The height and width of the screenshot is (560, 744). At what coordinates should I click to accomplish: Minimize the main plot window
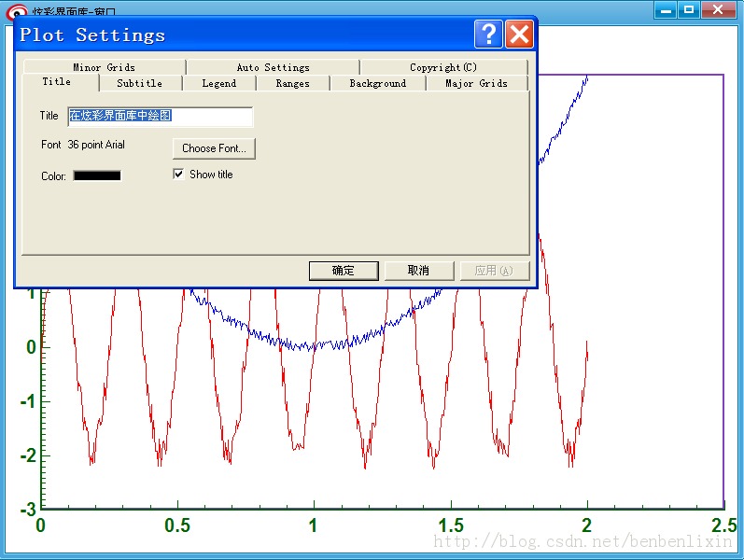pyautogui.click(x=666, y=9)
